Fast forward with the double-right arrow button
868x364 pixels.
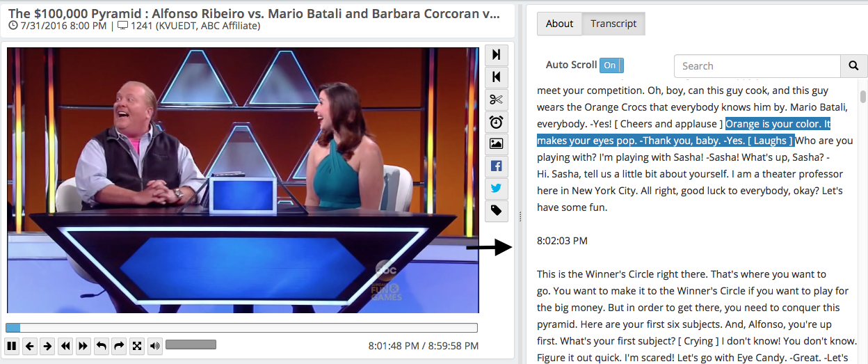click(83, 345)
